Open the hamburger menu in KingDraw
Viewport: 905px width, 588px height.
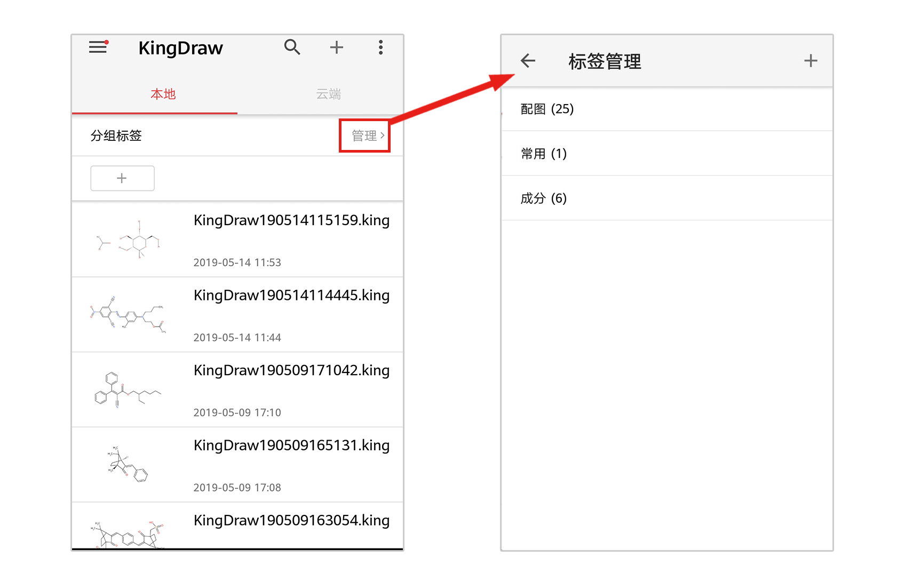[98, 47]
